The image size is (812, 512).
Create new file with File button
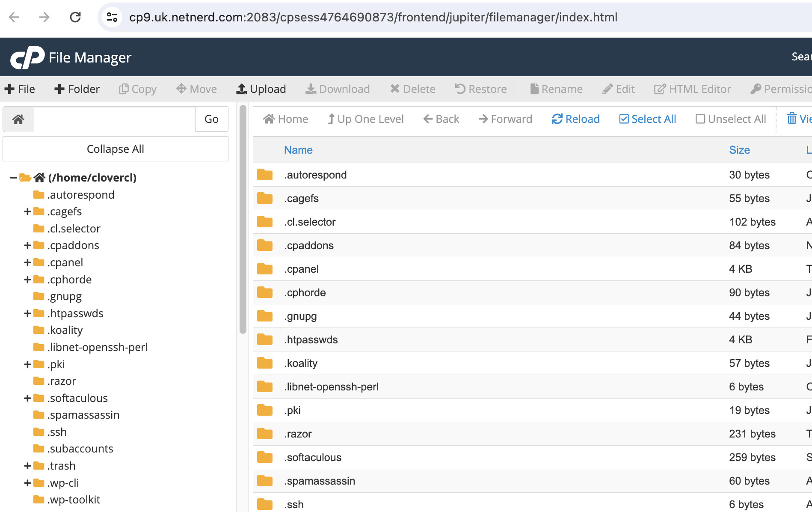pos(20,89)
